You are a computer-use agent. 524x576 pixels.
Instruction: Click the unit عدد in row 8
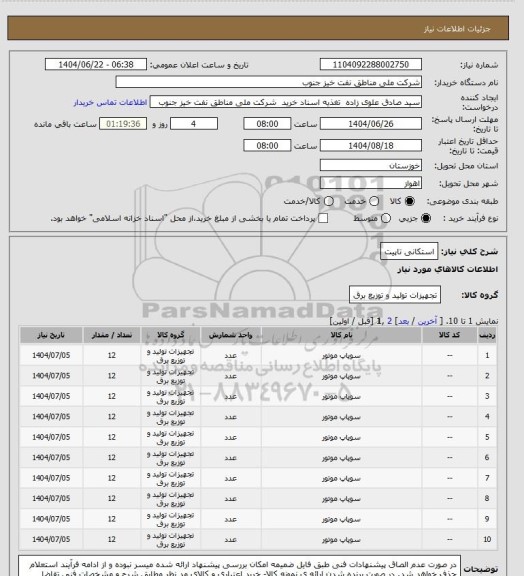coord(231,498)
